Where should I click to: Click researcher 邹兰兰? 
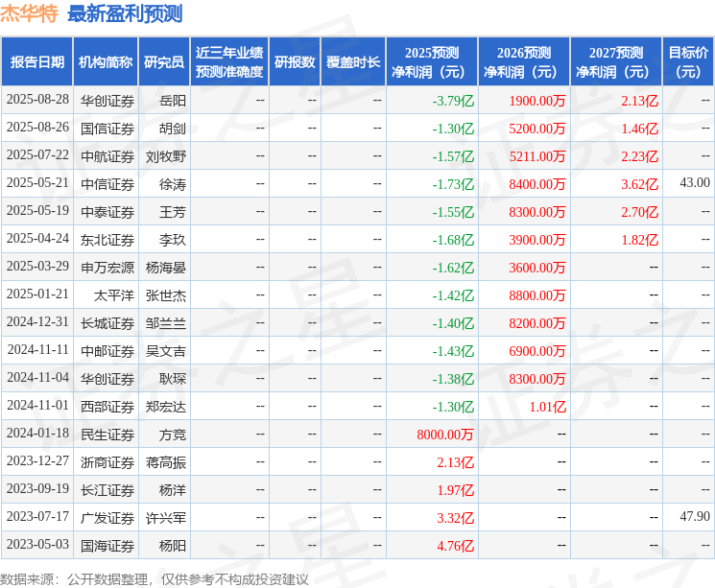165,323
